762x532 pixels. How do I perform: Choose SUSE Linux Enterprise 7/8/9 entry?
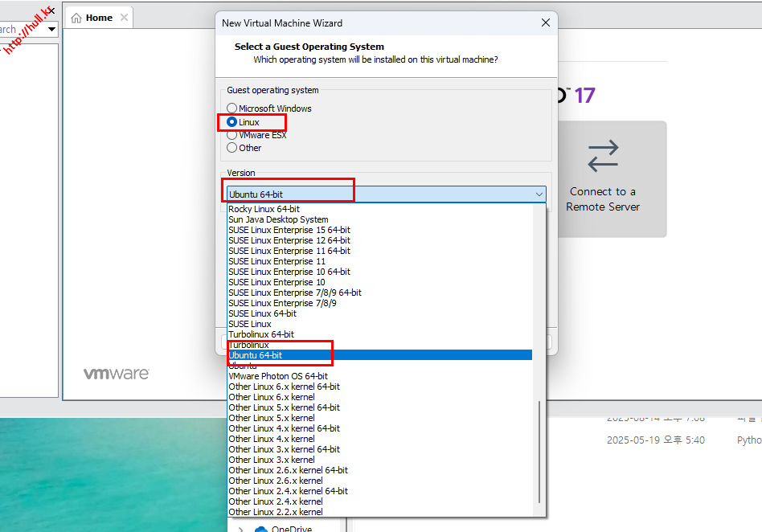380,303
